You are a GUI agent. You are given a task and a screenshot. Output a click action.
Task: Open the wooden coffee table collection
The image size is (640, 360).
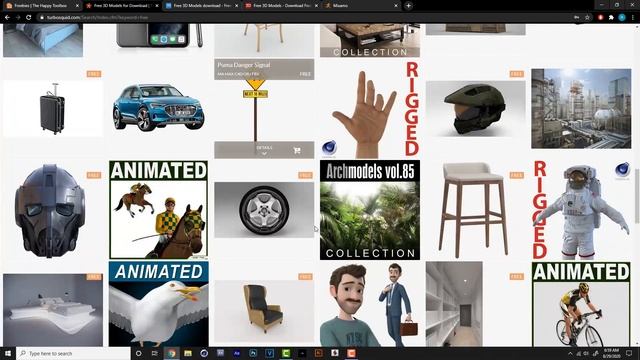point(370,40)
